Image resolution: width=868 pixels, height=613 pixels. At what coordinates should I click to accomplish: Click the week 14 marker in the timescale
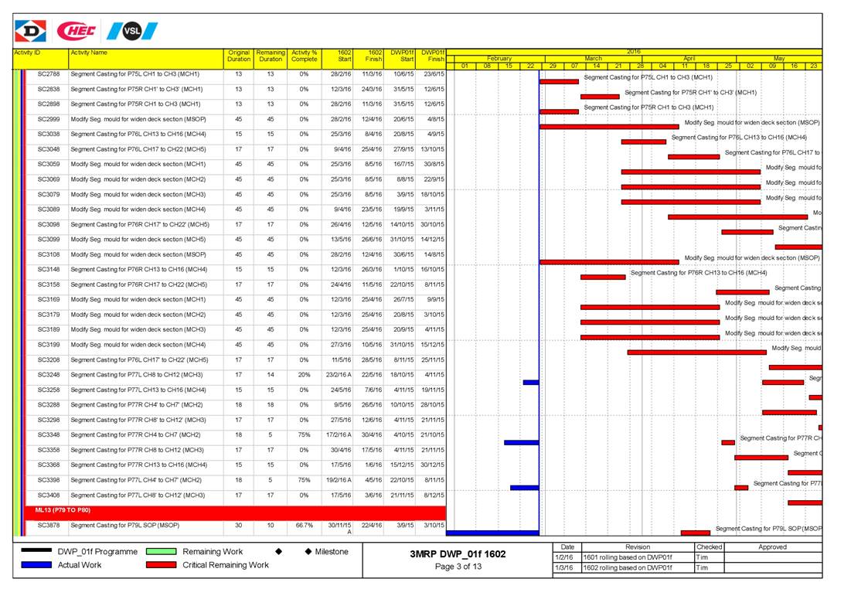pyautogui.click(x=596, y=66)
